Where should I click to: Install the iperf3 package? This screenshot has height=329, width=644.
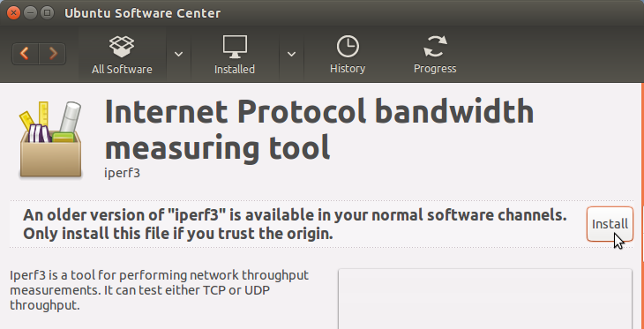coord(610,224)
